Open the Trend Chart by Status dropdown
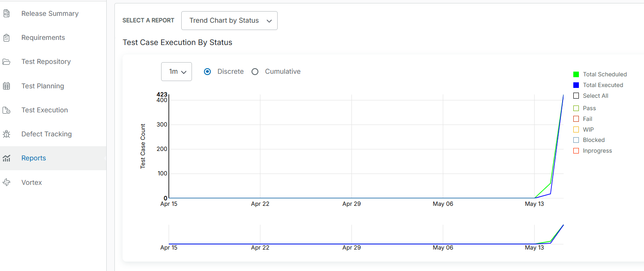Image resolution: width=644 pixels, height=271 pixels. 229,20
